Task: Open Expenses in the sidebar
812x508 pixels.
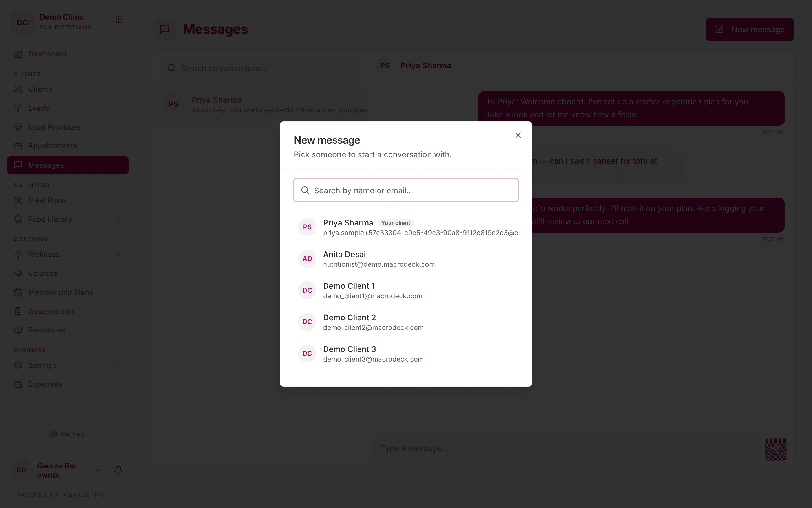Action: [x=67, y=384]
